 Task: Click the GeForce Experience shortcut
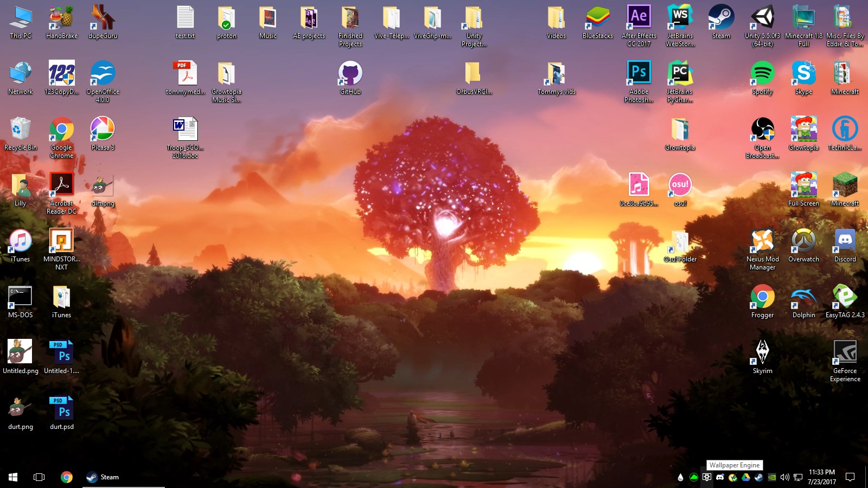pyautogui.click(x=845, y=361)
